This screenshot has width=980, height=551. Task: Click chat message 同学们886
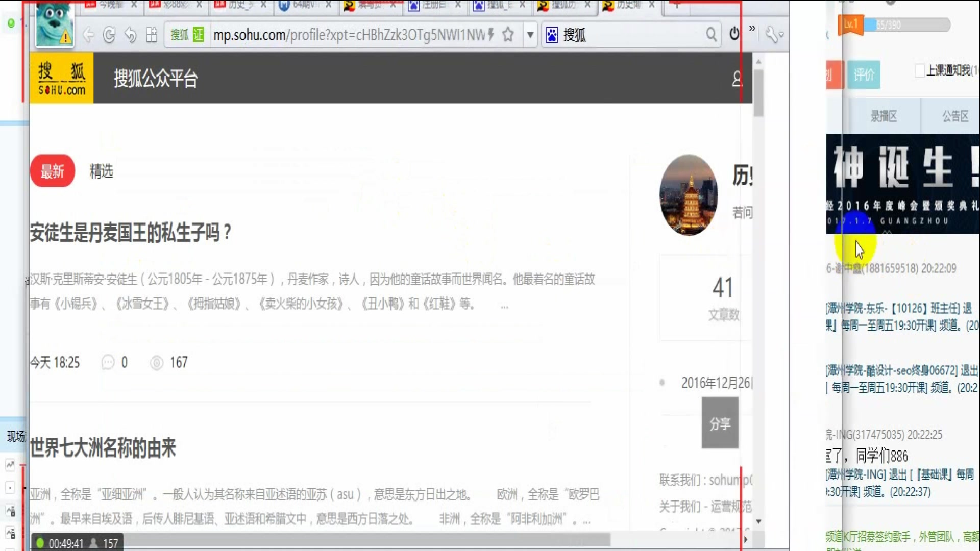(x=881, y=455)
